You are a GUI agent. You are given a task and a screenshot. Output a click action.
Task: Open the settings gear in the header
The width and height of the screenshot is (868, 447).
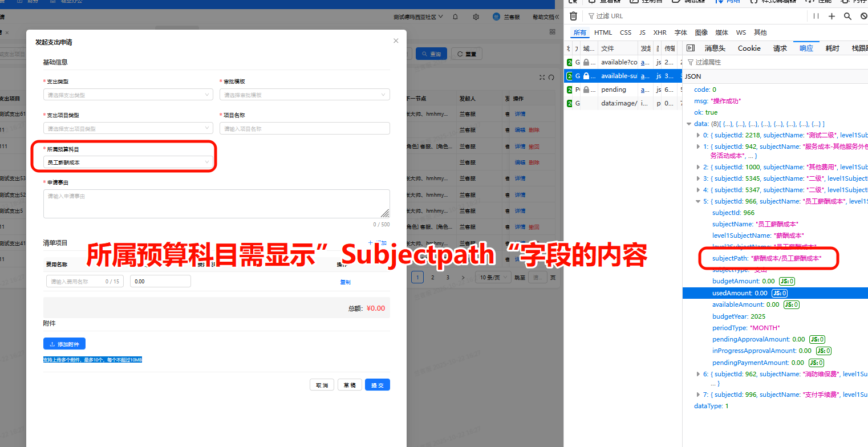476,17
